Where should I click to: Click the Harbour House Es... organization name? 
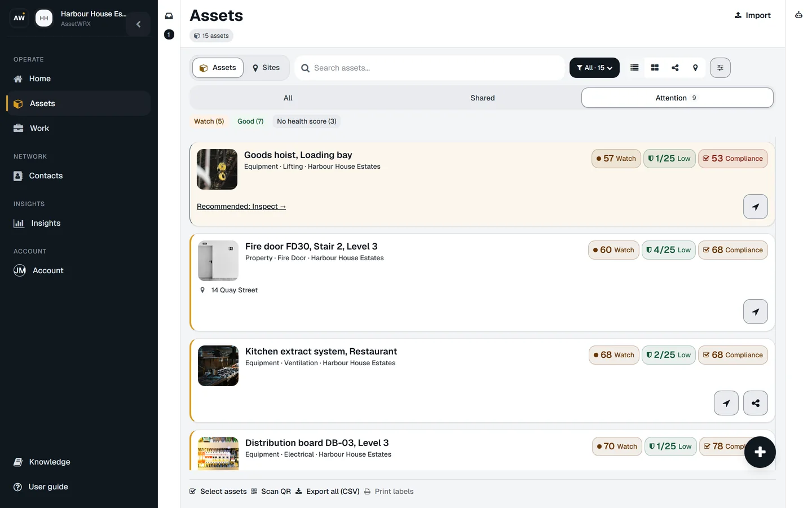click(94, 14)
